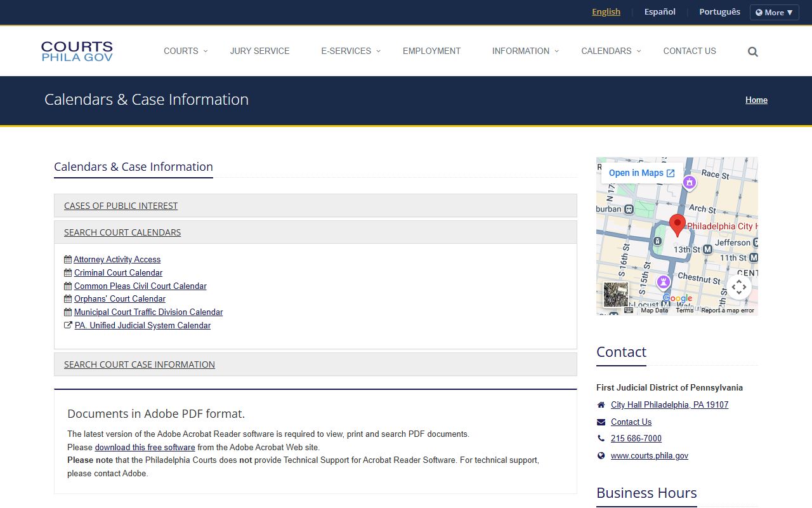
Task: Click the envelope icon beside Contact Us
Action: pyautogui.click(x=601, y=422)
